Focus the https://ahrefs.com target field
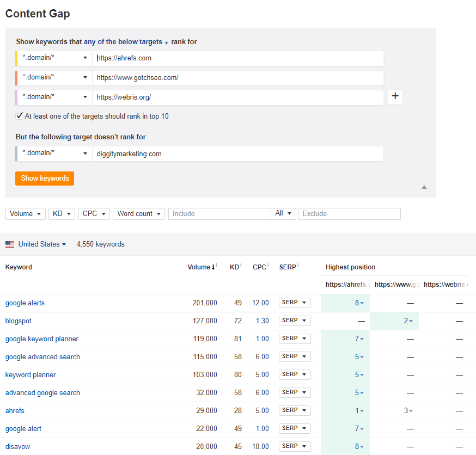The height and width of the screenshot is (455, 476). coord(238,58)
